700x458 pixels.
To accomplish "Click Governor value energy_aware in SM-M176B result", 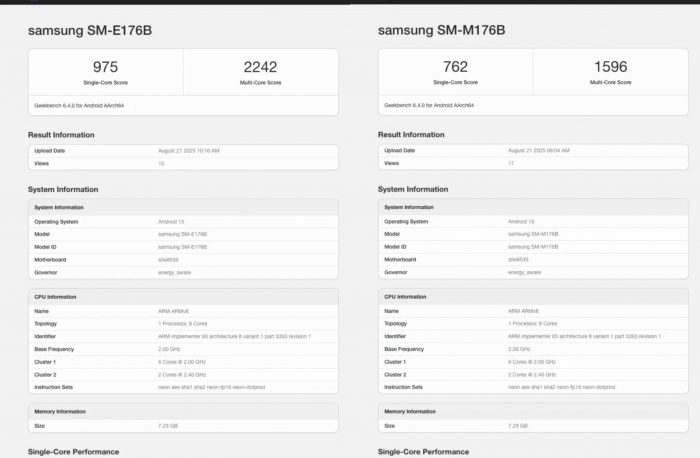I will coord(525,272).
